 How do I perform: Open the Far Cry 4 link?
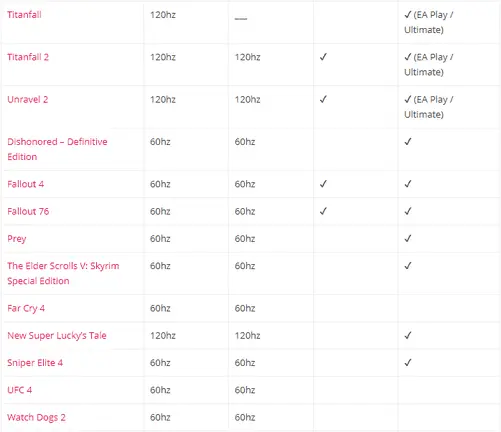[x=26, y=308]
